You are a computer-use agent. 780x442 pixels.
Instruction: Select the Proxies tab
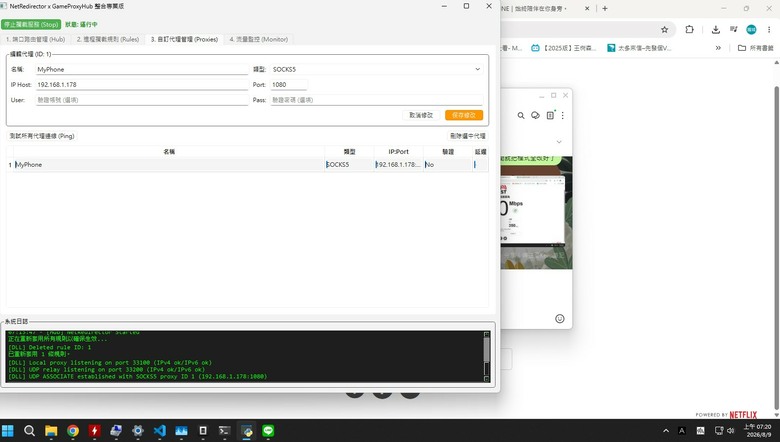(185, 39)
